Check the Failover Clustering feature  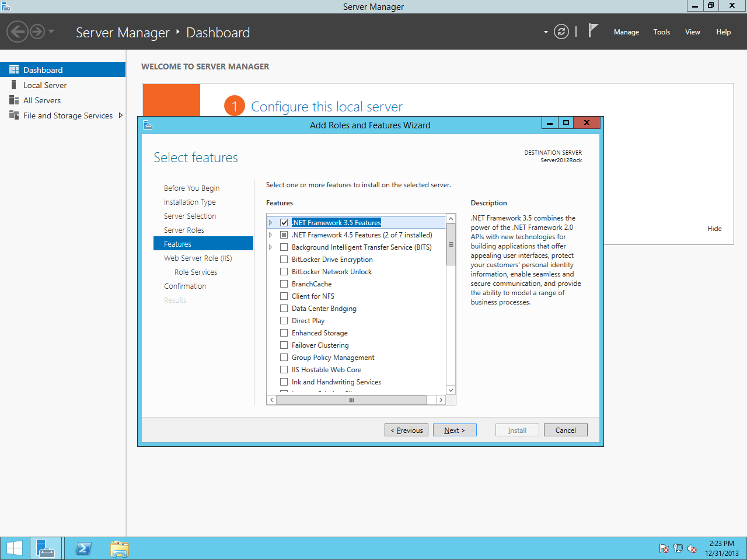[284, 345]
